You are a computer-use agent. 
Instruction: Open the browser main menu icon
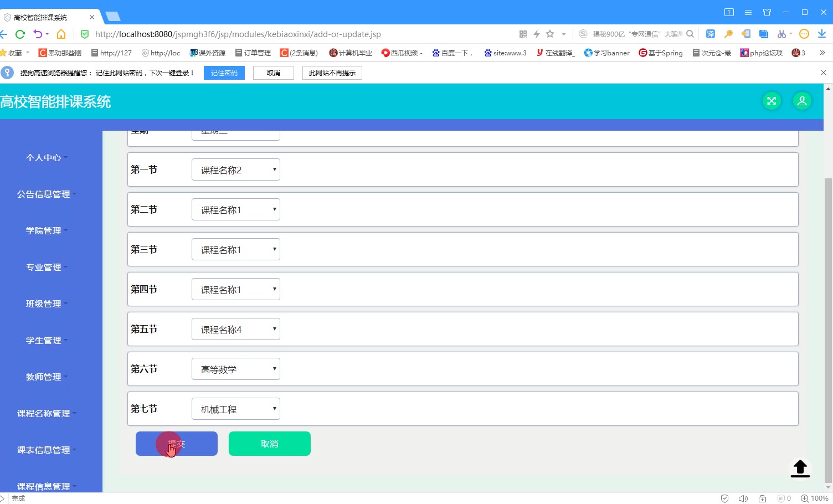coord(748,12)
